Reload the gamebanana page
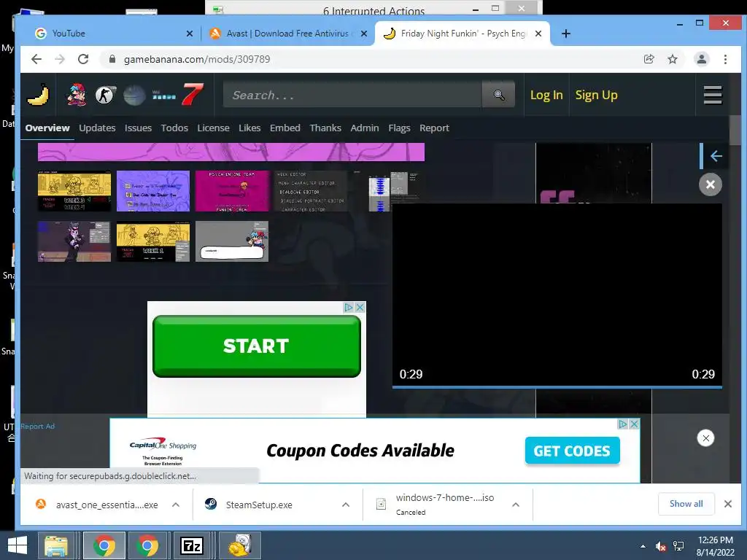Image resolution: width=747 pixels, height=560 pixels. pyautogui.click(x=83, y=59)
